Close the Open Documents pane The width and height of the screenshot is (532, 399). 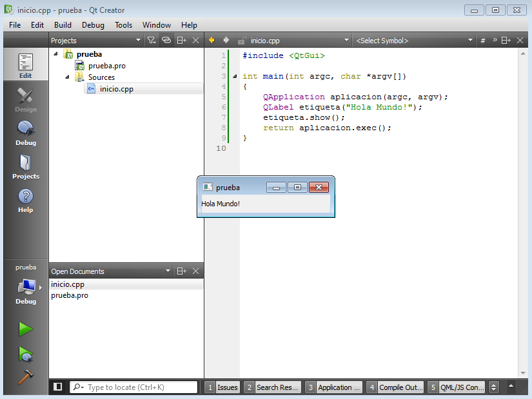tap(196, 271)
